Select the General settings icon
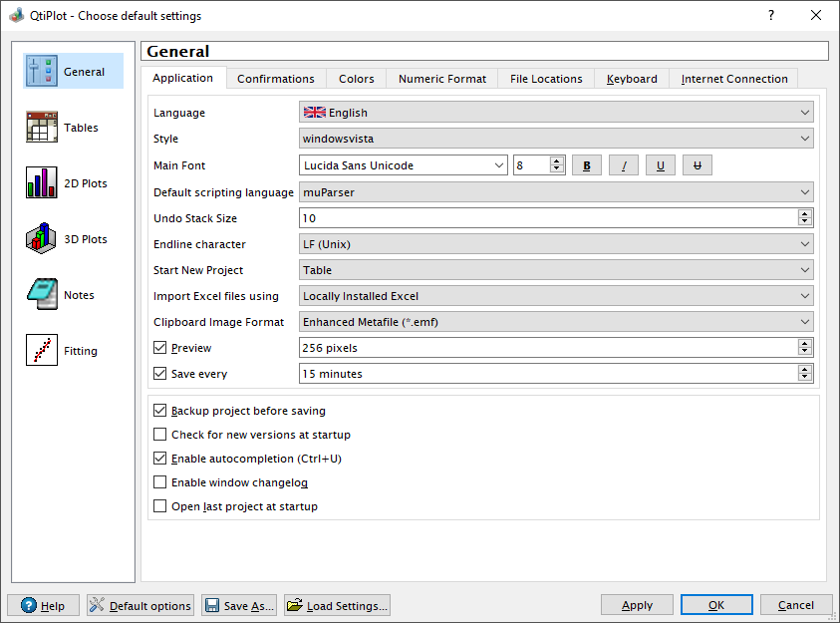This screenshot has height=623, width=840. pos(42,72)
